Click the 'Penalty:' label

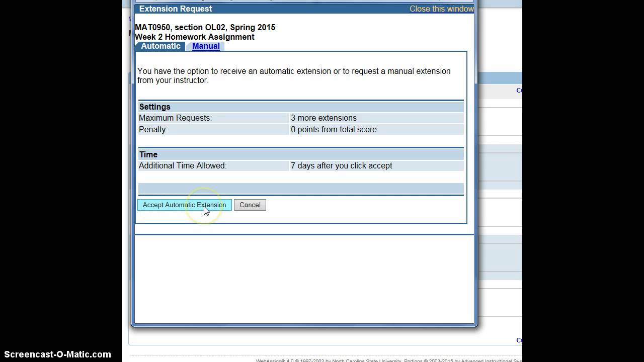[x=153, y=129]
